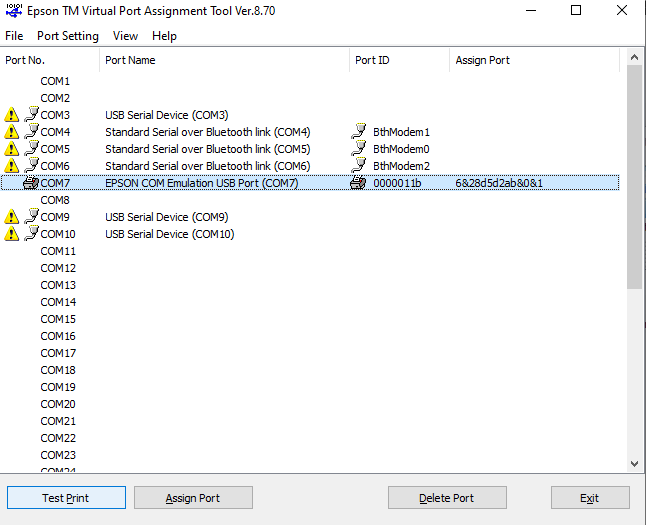Click the BthModem1 port ID
Screen dimensions: 646x525
[401, 132]
